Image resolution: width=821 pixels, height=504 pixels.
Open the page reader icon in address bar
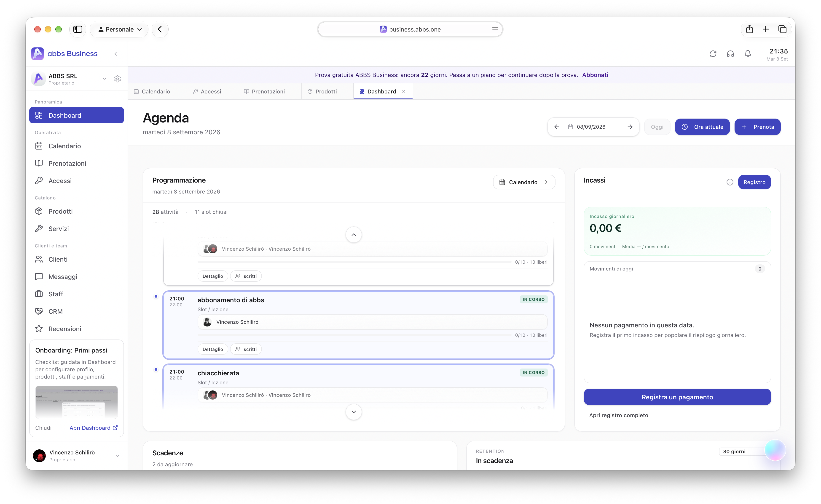pos(495,29)
